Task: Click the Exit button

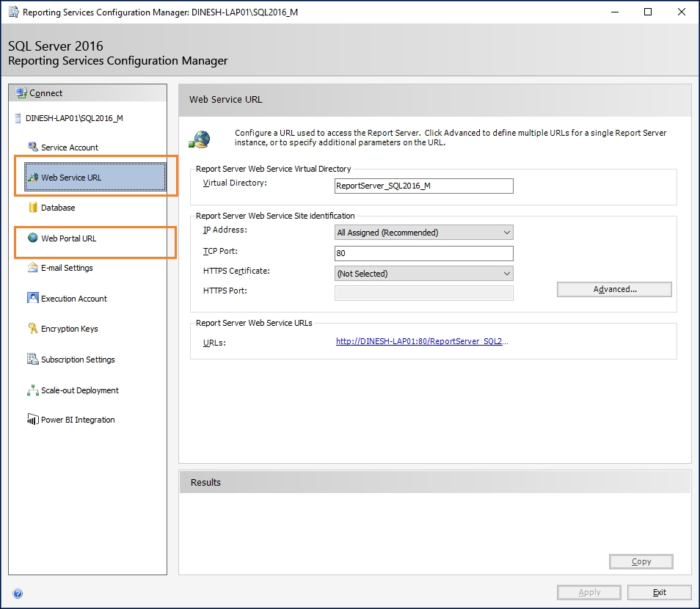Action: point(660,592)
